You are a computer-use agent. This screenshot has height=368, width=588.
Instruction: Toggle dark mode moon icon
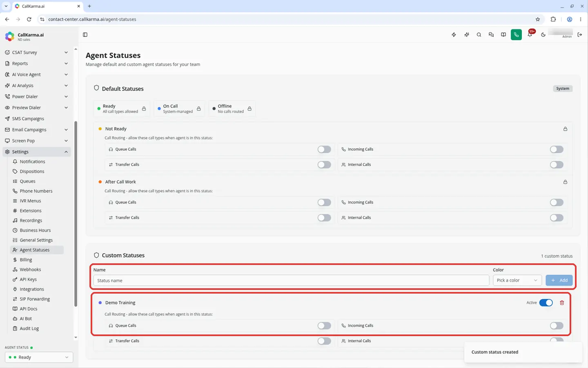click(543, 35)
